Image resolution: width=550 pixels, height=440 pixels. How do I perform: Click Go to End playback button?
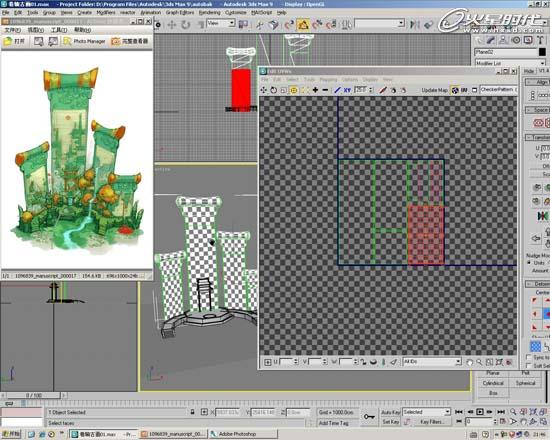(501, 412)
